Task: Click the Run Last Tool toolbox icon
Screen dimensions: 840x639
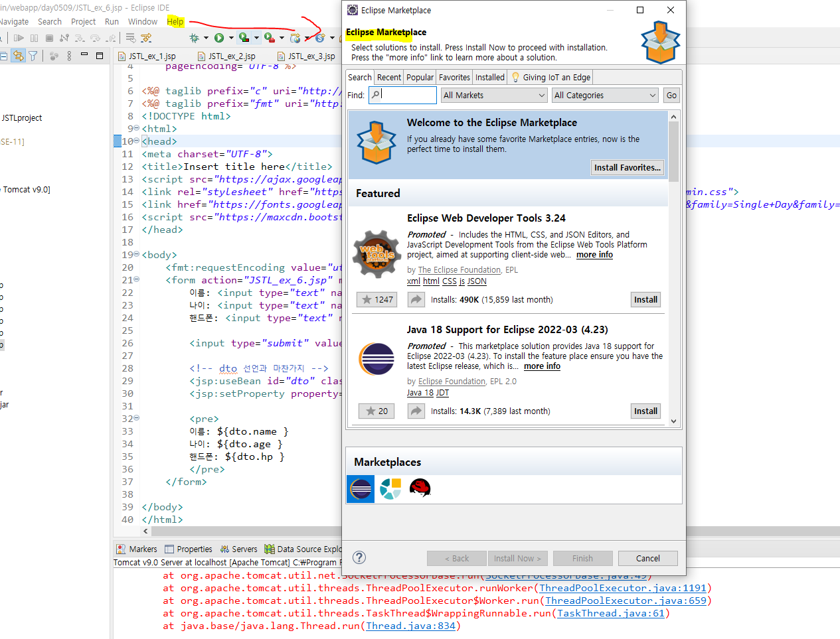Action: pos(270,38)
